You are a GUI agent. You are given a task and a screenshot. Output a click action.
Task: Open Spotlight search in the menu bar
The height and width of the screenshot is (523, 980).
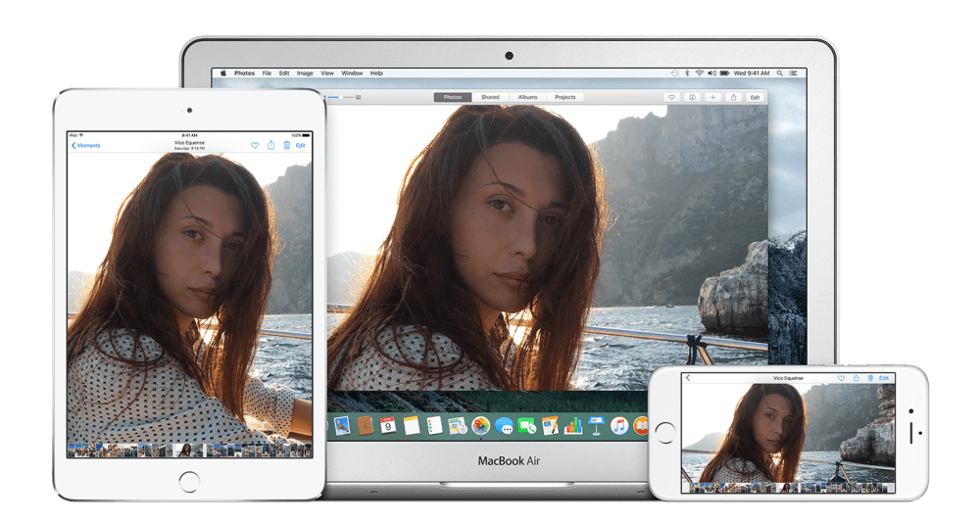point(780,73)
